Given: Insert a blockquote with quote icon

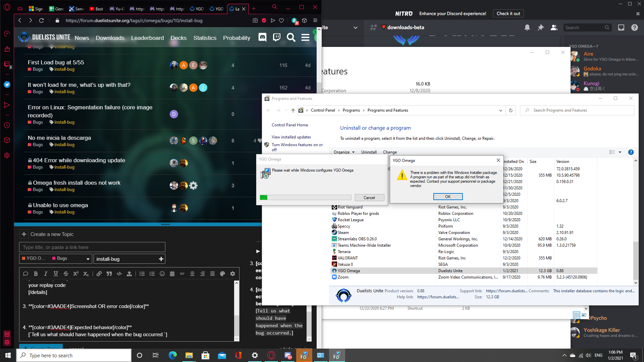Looking at the screenshot, I should [109, 274].
